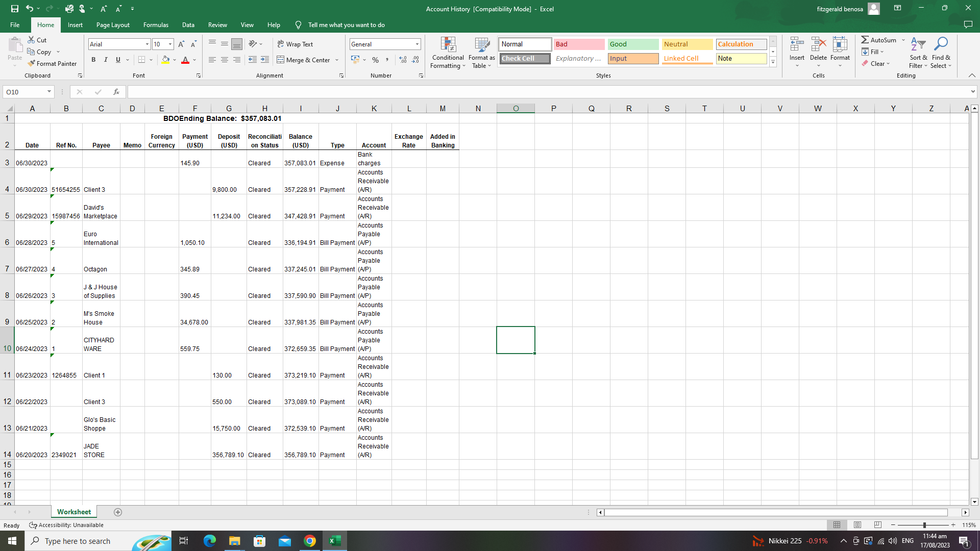Click the Copy icon
Viewport: 980px width, 551px height.
(x=31, y=52)
